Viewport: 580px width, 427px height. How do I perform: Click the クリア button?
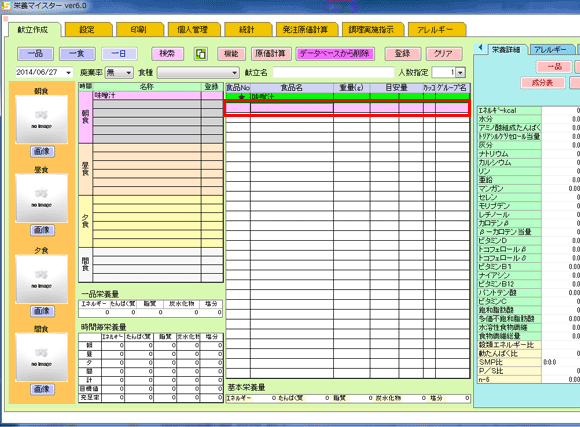point(444,54)
